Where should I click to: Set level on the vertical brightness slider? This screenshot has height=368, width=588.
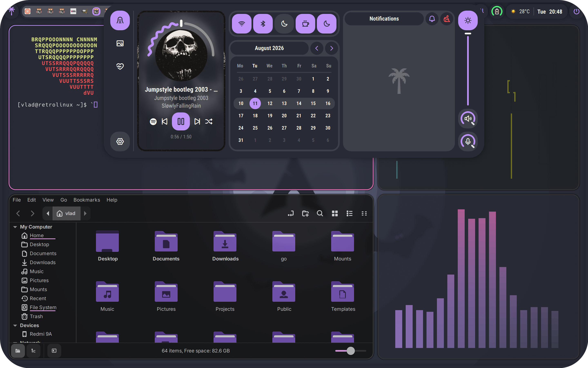pos(468,69)
